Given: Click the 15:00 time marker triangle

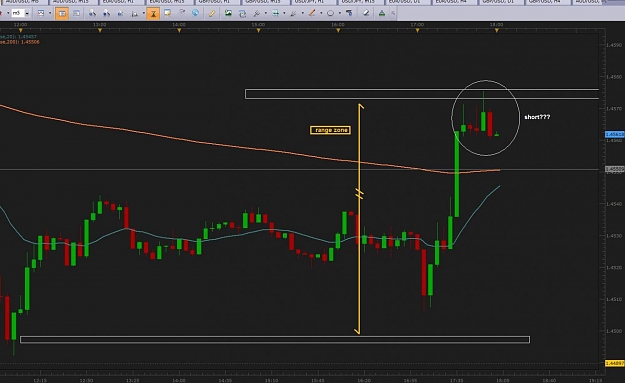Looking at the screenshot, I should pos(258,30).
